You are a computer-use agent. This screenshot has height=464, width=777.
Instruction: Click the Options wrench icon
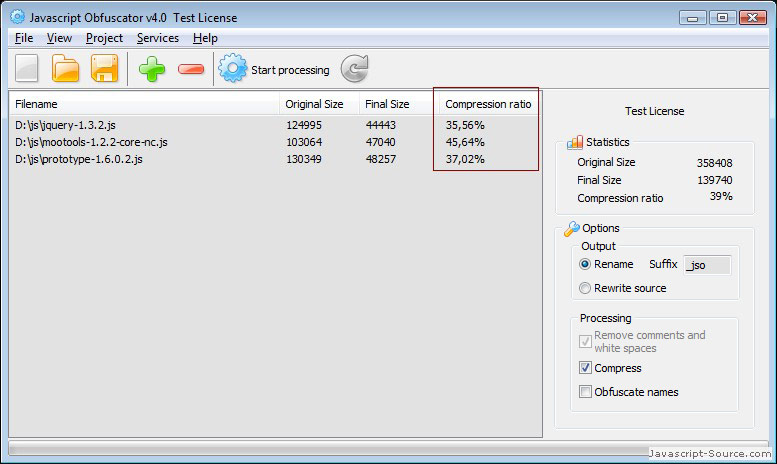pos(572,229)
